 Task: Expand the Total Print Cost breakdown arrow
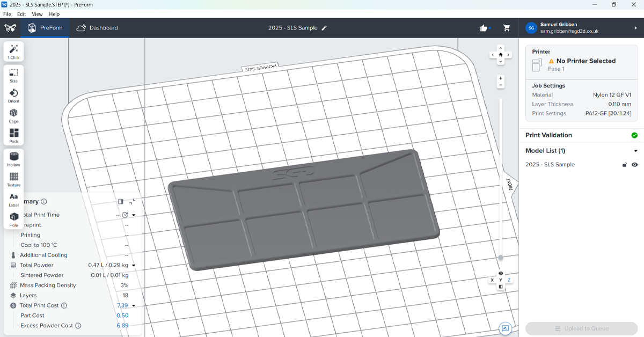tap(134, 306)
